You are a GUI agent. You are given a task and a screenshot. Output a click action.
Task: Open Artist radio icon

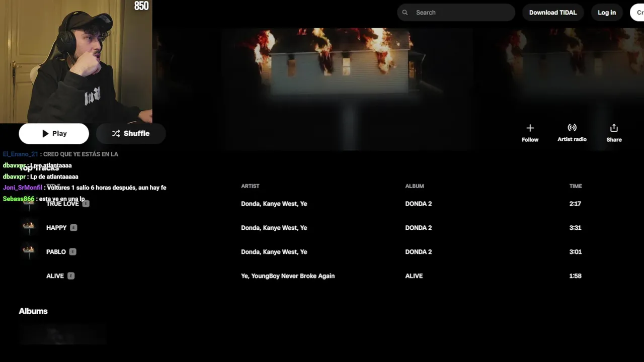[x=572, y=128]
